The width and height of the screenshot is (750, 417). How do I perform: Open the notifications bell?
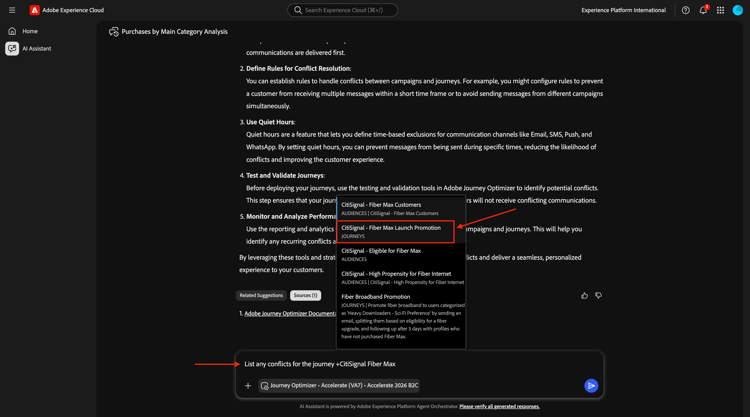click(703, 10)
